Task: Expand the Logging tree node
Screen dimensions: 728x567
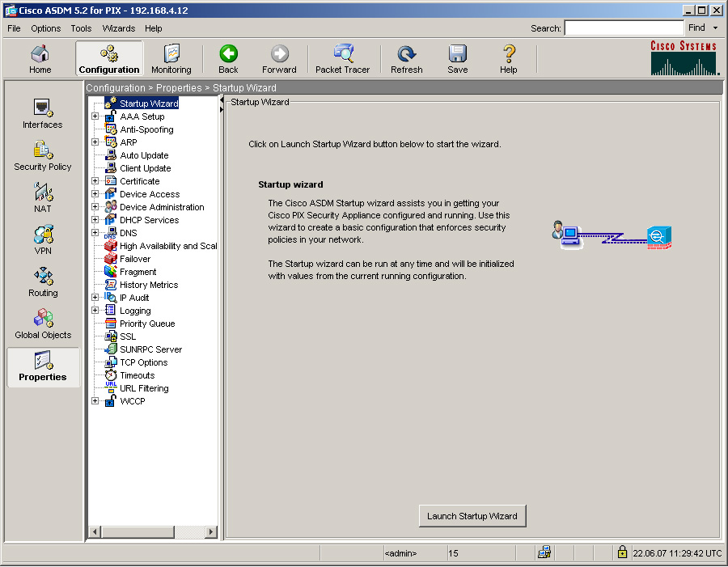Action: [x=95, y=311]
